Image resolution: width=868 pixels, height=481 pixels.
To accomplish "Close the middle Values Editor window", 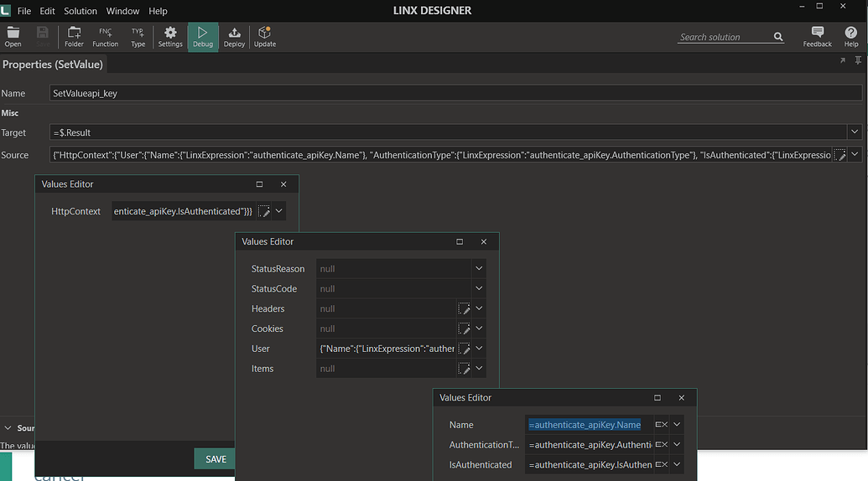I will (x=484, y=241).
